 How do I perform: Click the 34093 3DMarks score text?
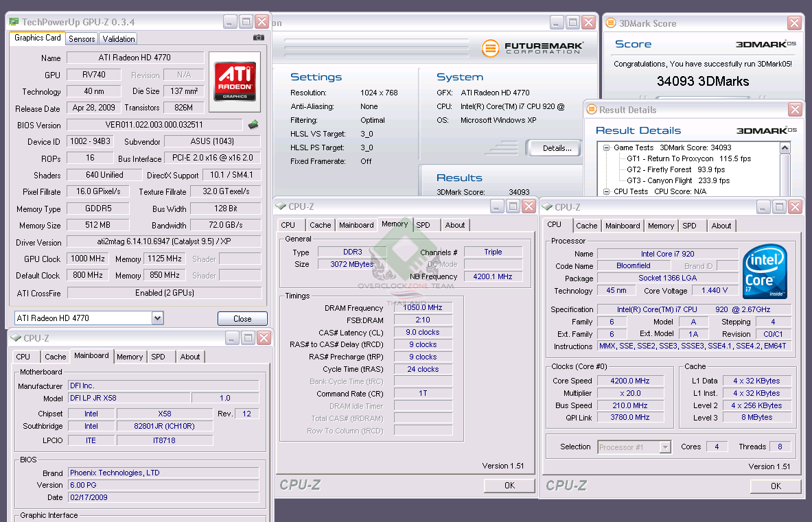click(703, 81)
